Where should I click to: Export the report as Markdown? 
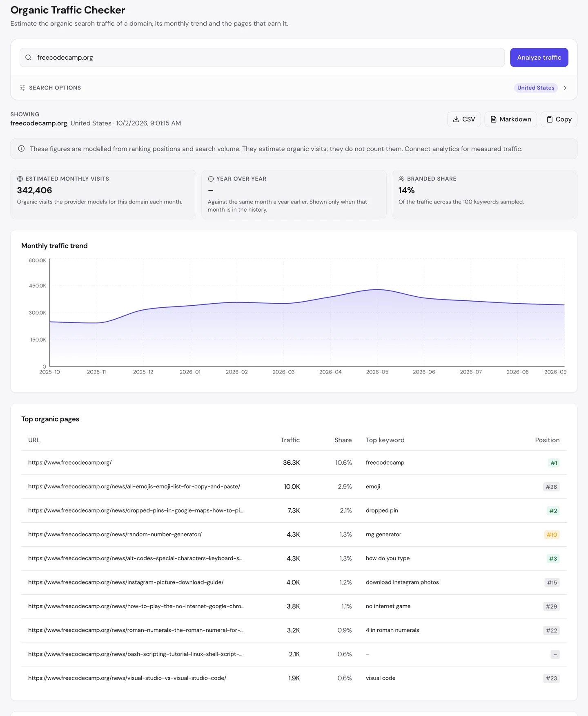click(510, 119)
